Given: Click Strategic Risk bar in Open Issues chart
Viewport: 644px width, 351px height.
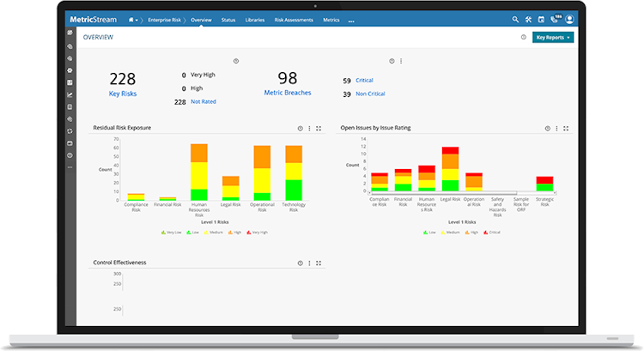Looking at the screenshot, I should click(544, 184).
